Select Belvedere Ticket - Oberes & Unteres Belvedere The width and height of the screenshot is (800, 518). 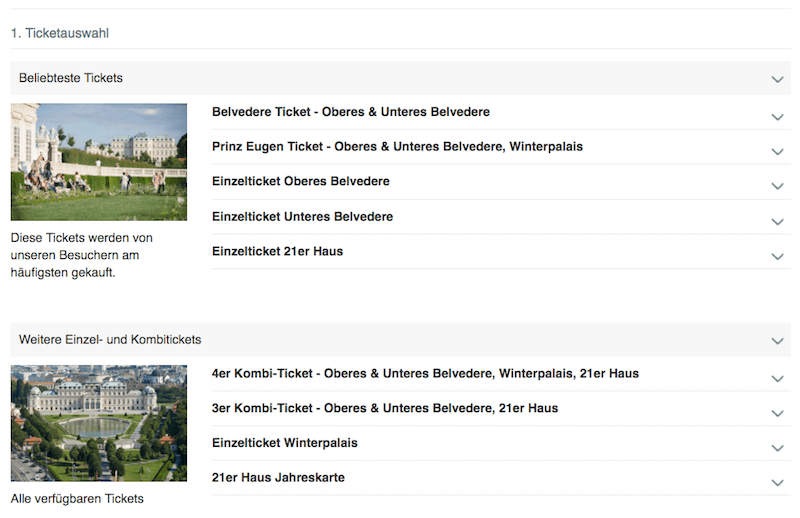[350, 112]
